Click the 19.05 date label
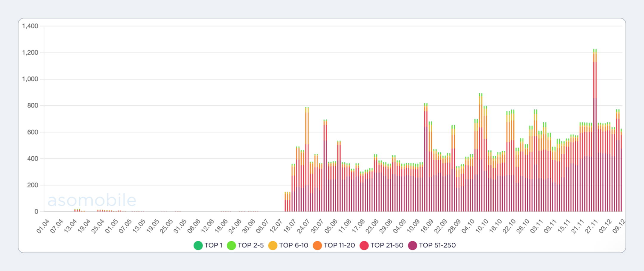 (x=153, y=226)
